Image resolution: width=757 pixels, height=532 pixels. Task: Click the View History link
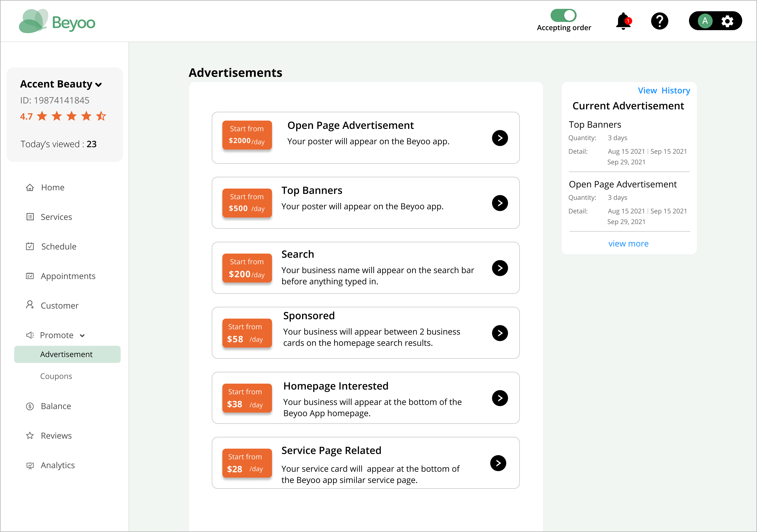point(664,90)
